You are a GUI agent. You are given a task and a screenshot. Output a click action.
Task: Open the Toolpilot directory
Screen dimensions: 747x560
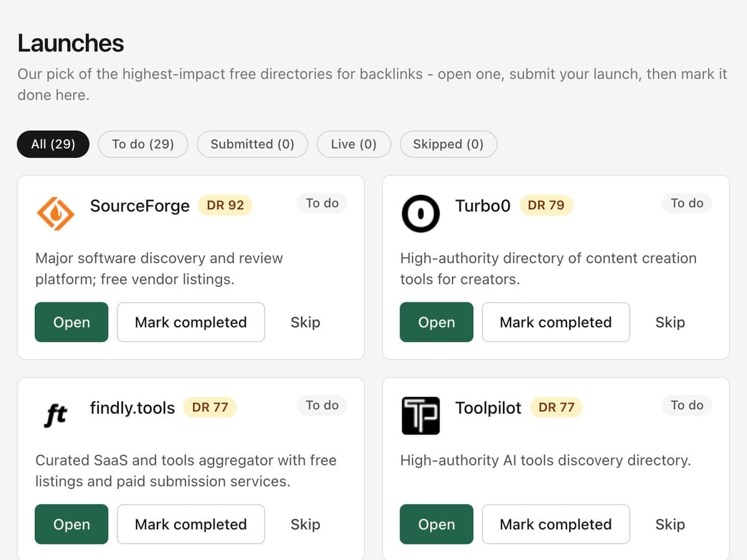[x=436, y=525]
